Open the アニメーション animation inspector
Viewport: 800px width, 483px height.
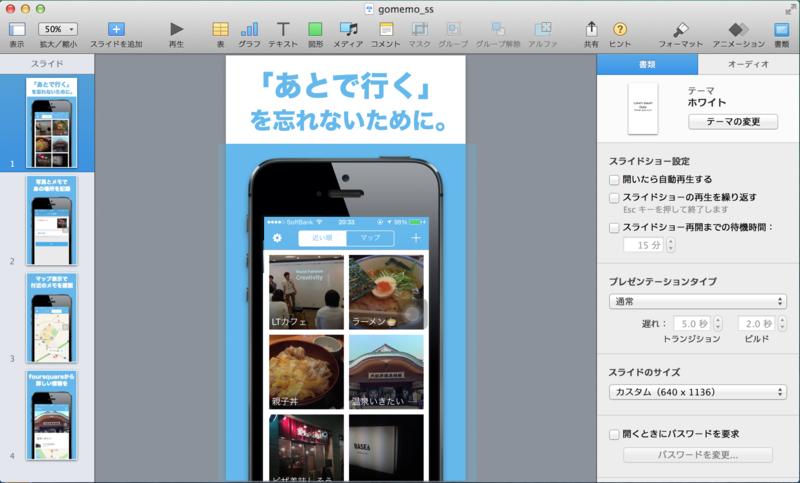coord(738,30)
